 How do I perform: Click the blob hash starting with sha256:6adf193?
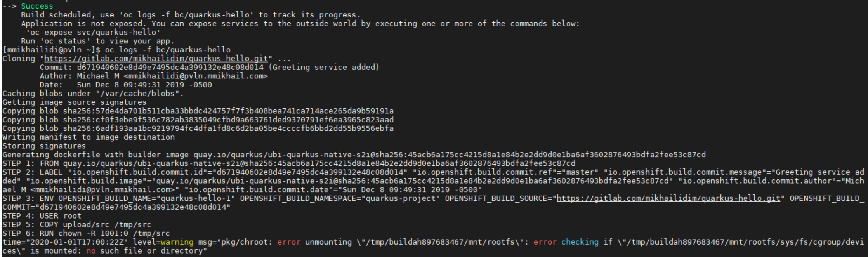coord(228,128)
